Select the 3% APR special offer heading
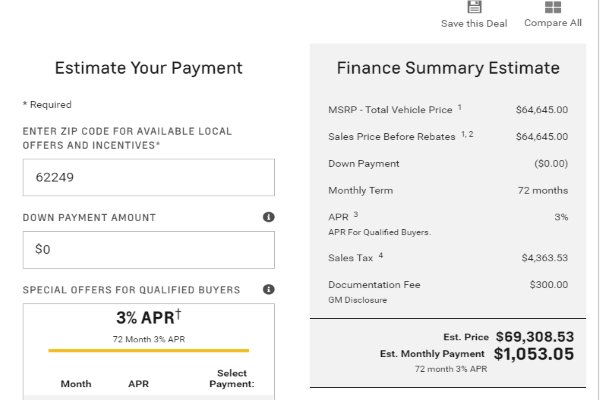The width and height of the screenshot is (600, 400). coord(143,319)
